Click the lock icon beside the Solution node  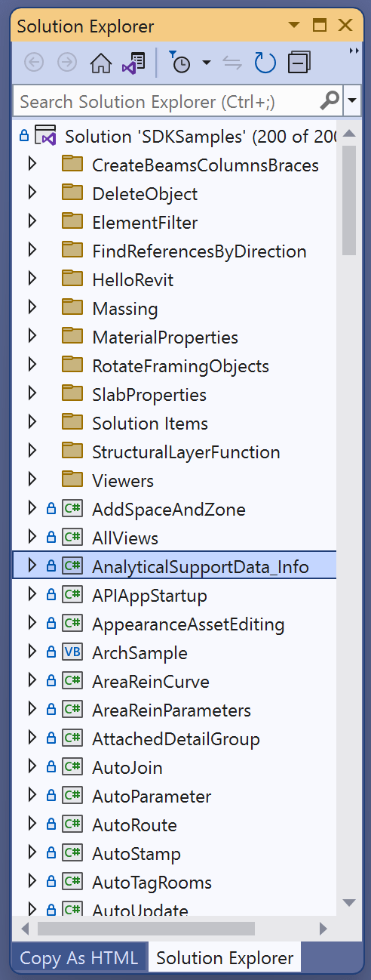[23, 137]
